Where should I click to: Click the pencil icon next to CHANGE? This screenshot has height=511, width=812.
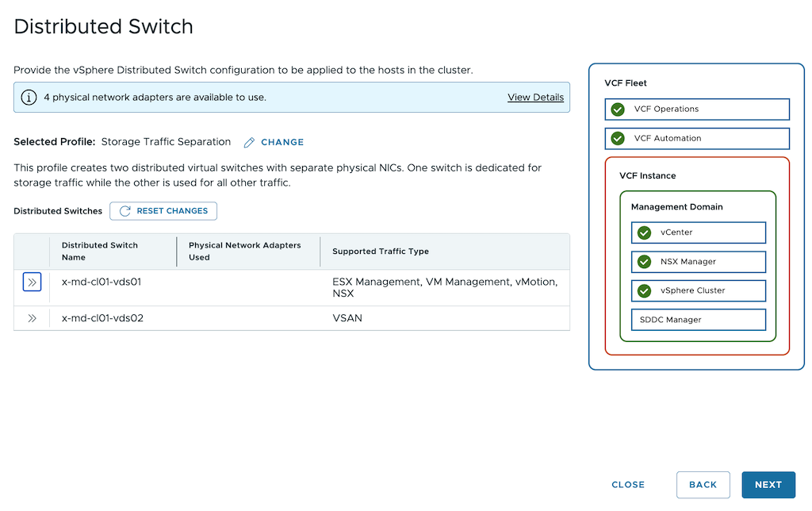click(x=249, y=143)
